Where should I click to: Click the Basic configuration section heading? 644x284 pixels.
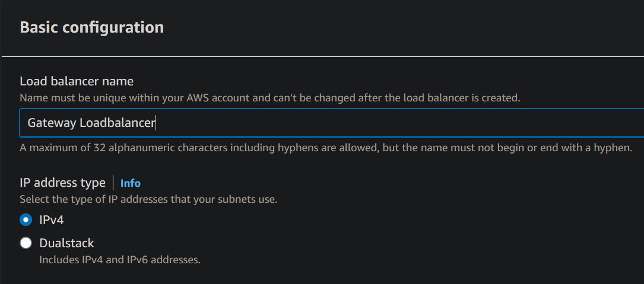tap(92, 27)
